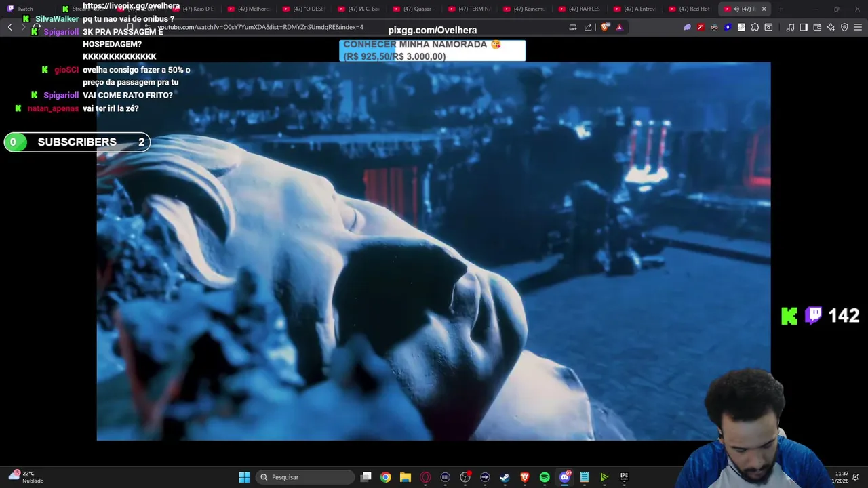Click chat username SilvaWalker
This screenshot has width=868, height=488.
(57, 19)
